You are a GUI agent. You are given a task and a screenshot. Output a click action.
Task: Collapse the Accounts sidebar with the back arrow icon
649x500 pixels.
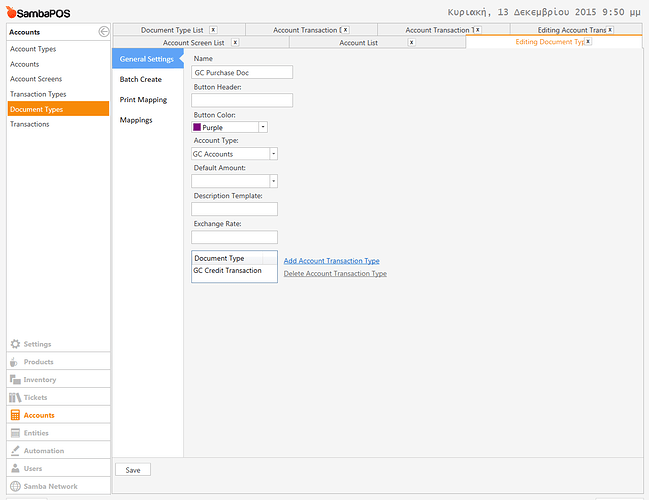103,31
